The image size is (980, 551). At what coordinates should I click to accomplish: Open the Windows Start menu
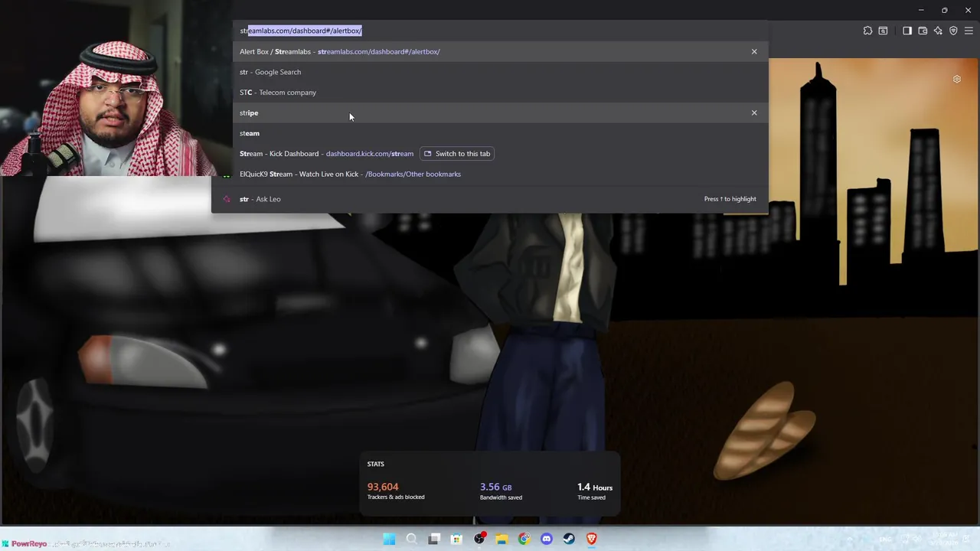389,539
